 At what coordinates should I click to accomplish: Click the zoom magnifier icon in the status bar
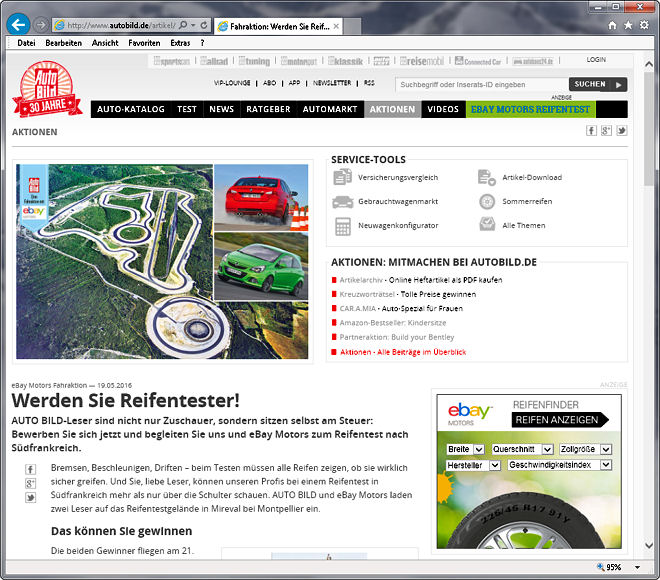coord(601,567)
